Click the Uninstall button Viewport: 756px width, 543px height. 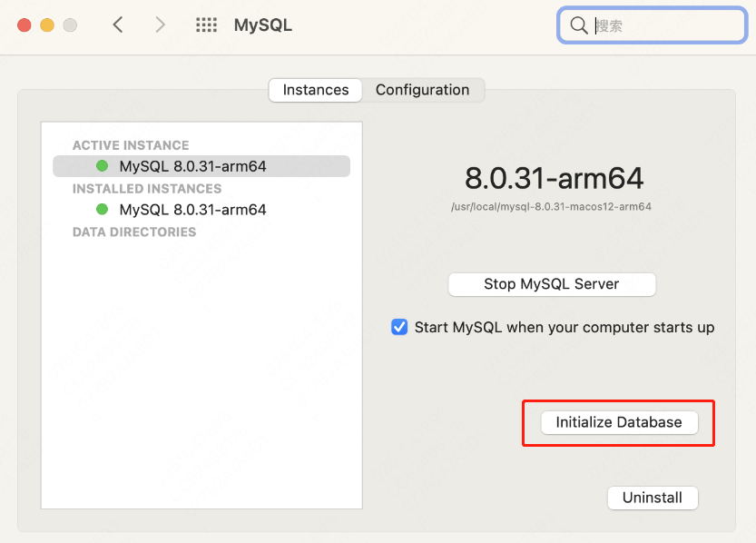tap(653, 498)
